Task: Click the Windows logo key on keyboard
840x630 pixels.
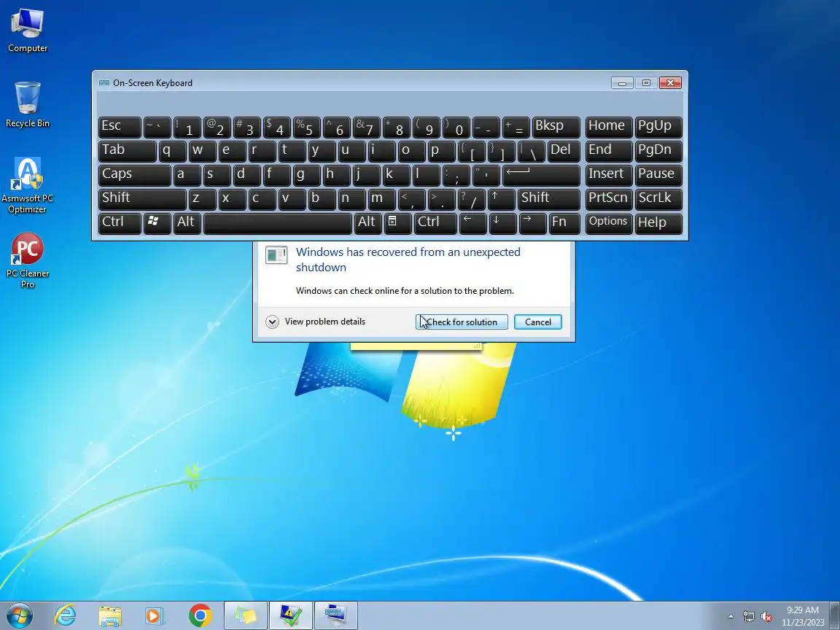Action: tap(157, 223)
